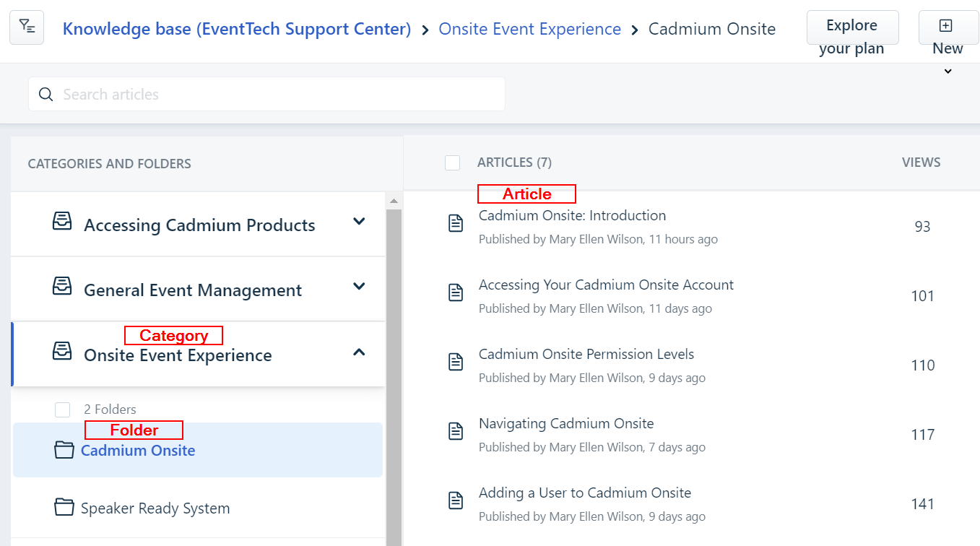Click 'Published by Mary Ellen Wilson, 11 hours ago'
The image size is (980, 546).
click(x=598, y=239)
